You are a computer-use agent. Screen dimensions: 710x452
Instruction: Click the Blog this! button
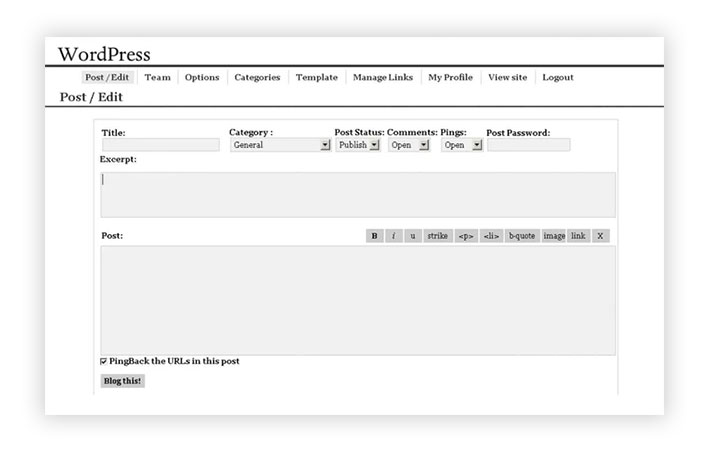[x=122, y=381]
